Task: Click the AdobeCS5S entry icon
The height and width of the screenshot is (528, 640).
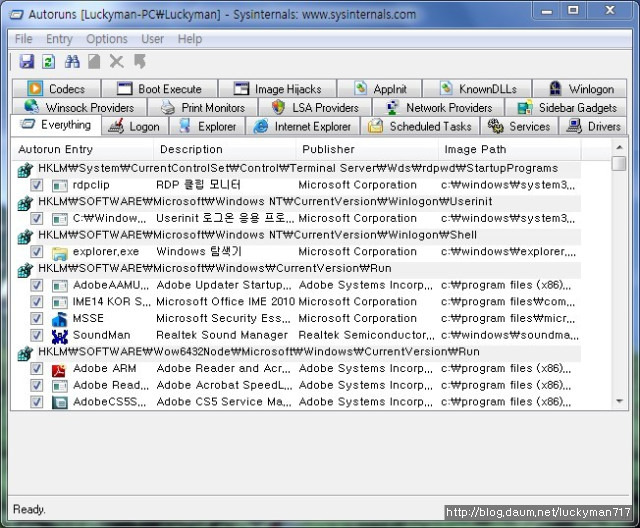Action: coord(60,403)
